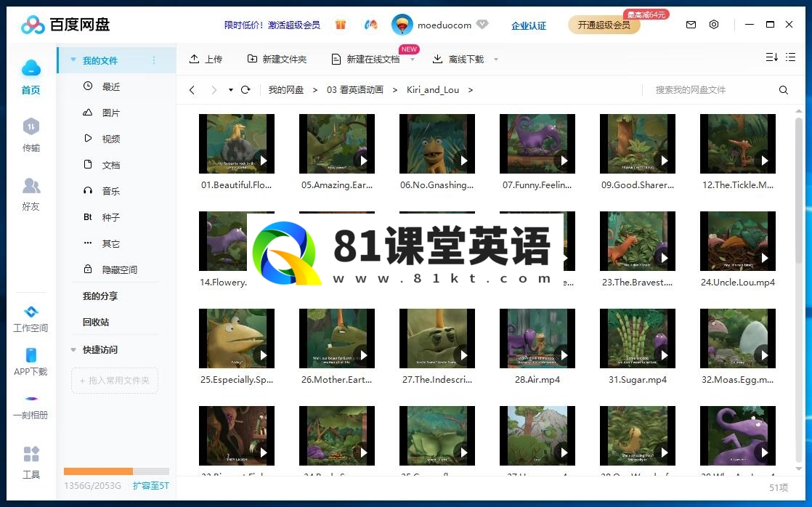This screenshot has height=507, width=812.
Task: Click 企业认证 link
Action: (529, 25)
